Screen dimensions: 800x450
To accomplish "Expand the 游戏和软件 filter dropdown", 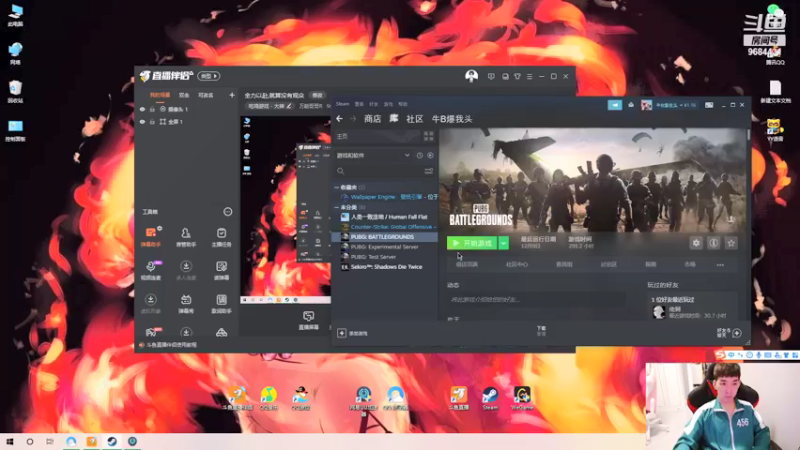I will click(407, 155).
